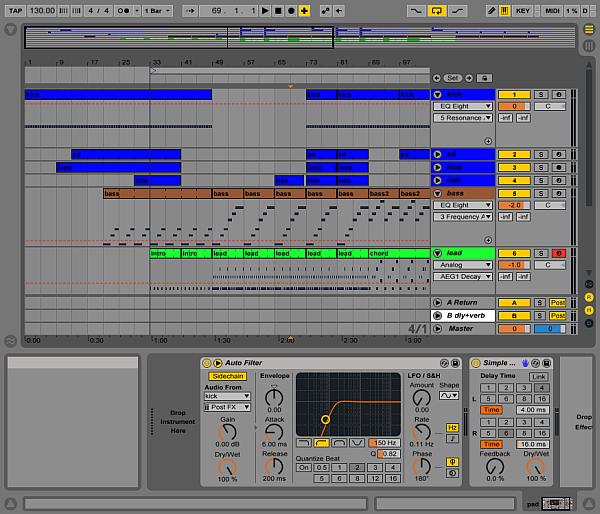This screenshot has width=600, height=514.
Task: Adjust the Master pan blue slider
Action: (550, 328)
